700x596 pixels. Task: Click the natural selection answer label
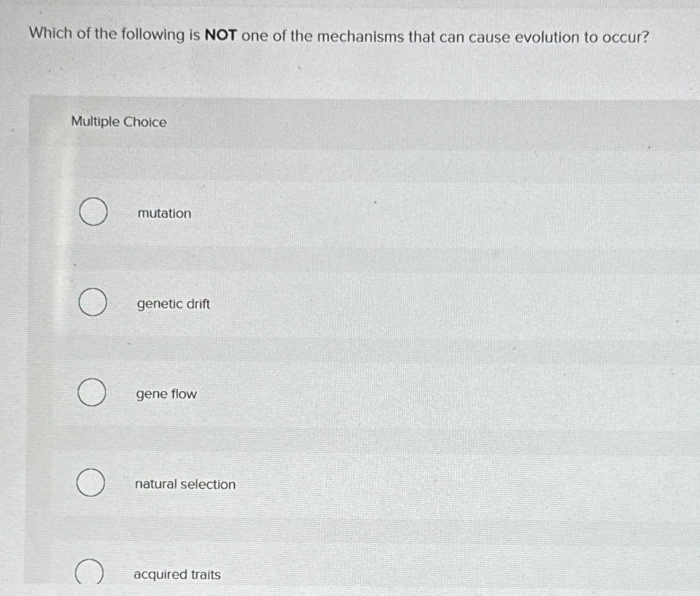click(185, 484)
